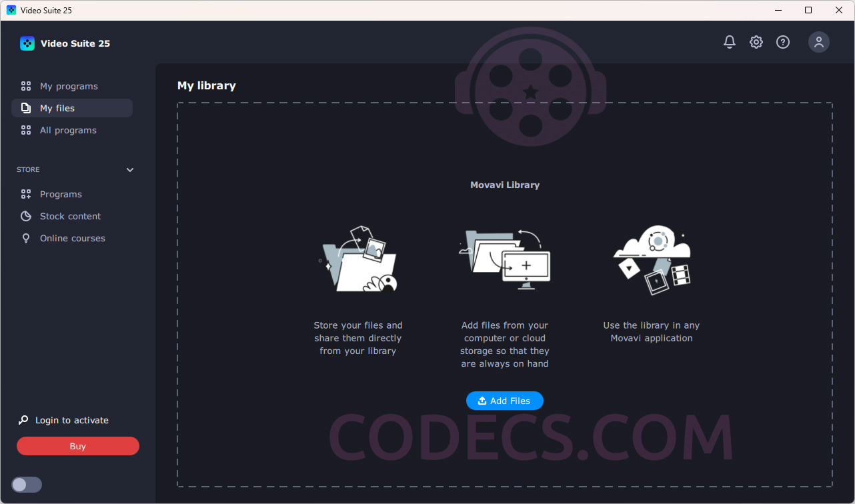The image size is (855, 504).
Task: Click the 'Store your files and share' text
Action: click(x=358, y=338)
